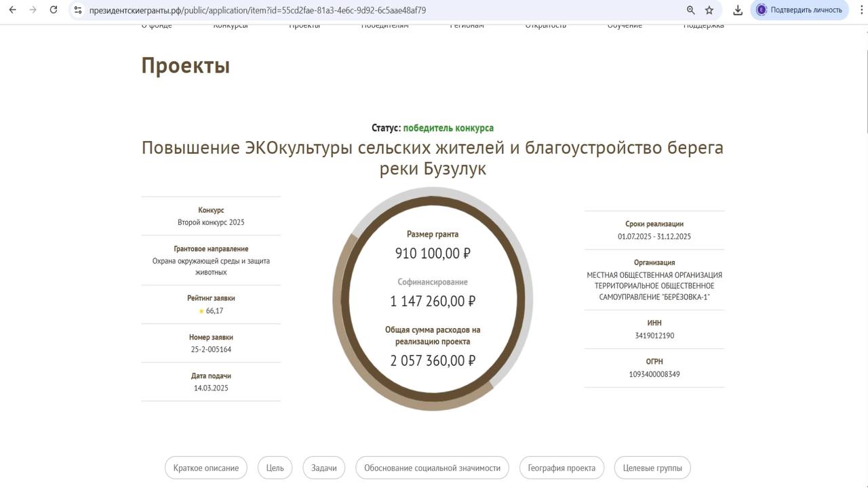The image size is (868, 488).
Task: Go back using the browser back arrow
Action: coord(12,10)
